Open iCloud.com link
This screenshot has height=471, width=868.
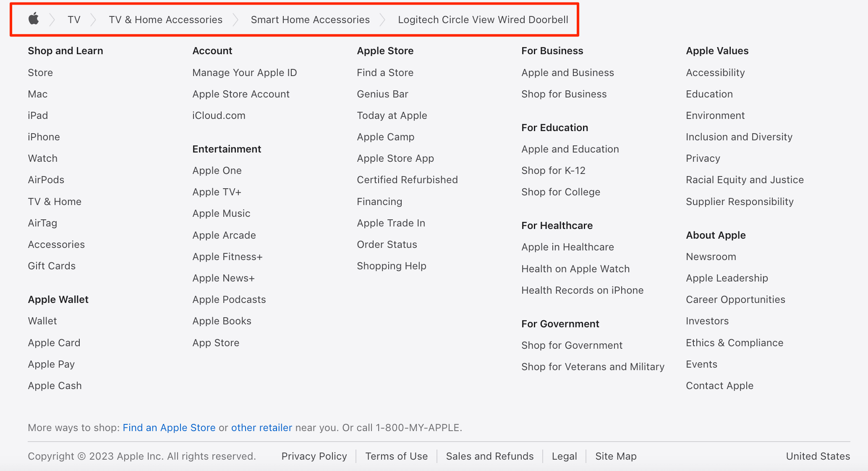pos(218,115)
